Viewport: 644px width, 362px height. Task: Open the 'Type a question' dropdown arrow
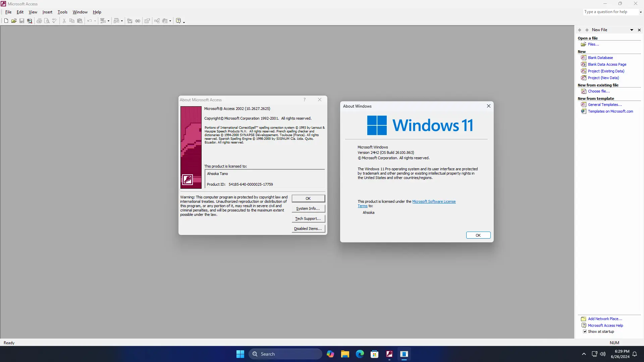(x=641, y=12)
